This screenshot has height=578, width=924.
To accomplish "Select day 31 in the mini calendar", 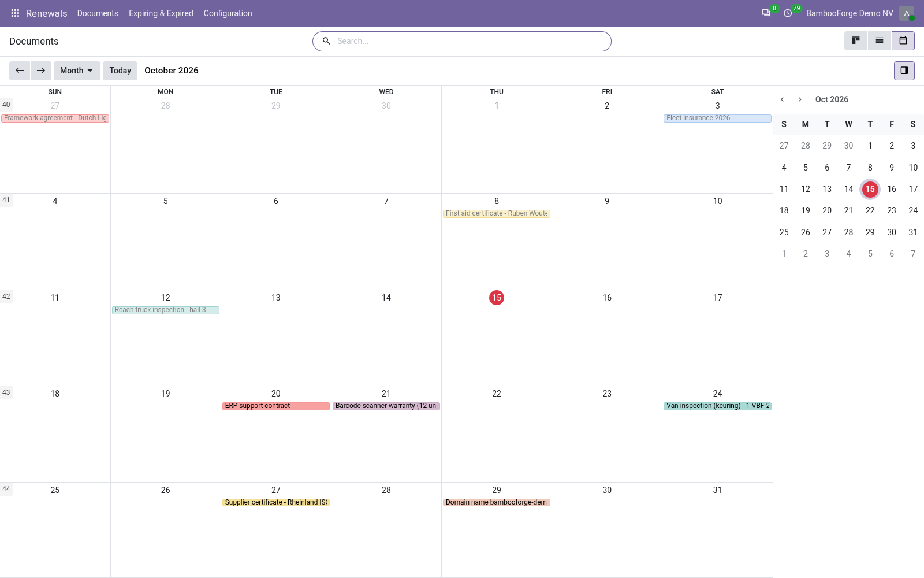I will point(913,232).
